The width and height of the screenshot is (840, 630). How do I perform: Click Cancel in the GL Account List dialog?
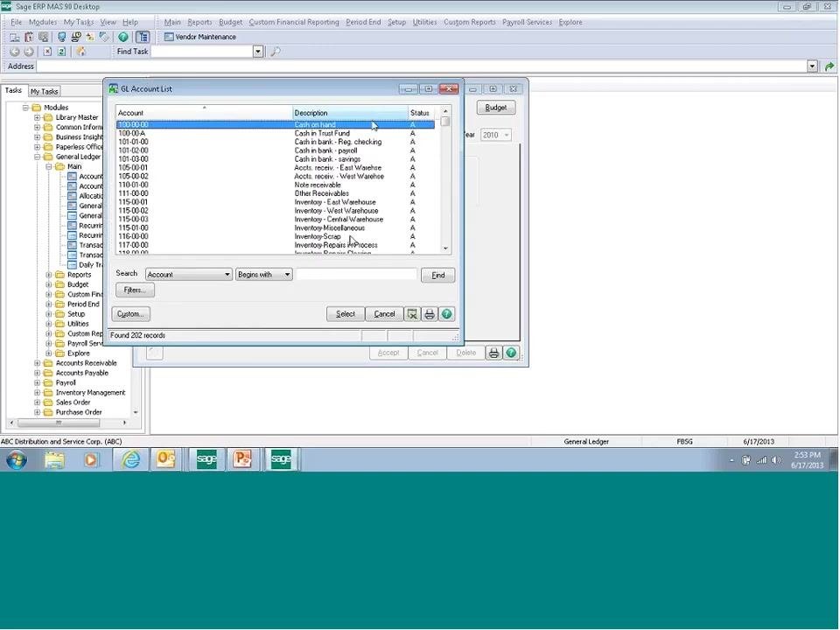(384, 314)
